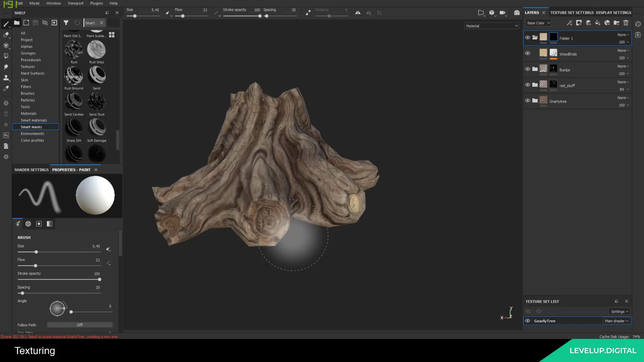Click the Stroke opacity slider in Brush properties
Viewport: 644px width, 362px height.
tap(59, 280)
